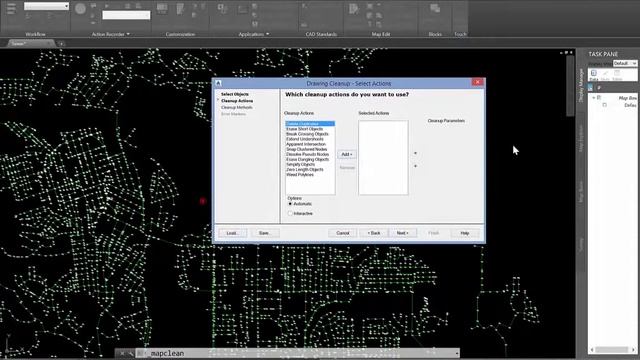
Task: Go to Cleanup Methods step in dialog
Action: [237, 107]
